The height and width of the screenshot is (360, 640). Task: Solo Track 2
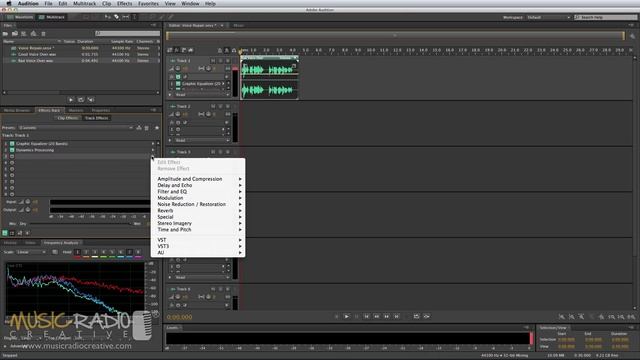(x=220, y=106)
